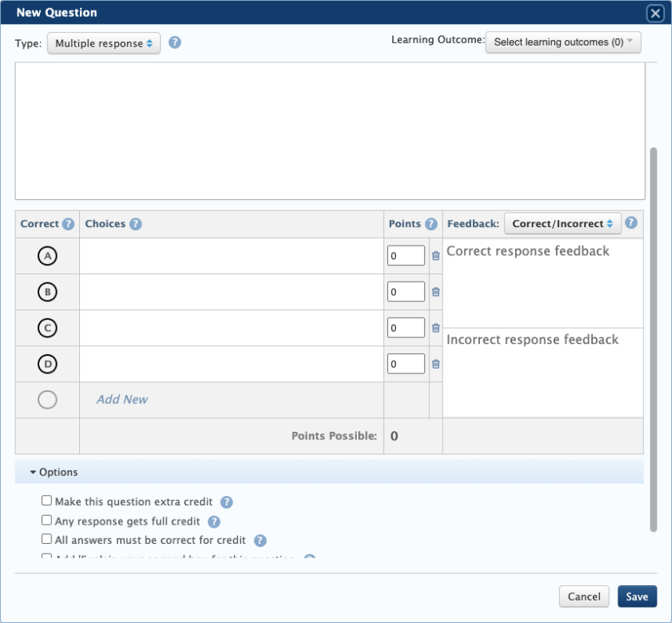Click the help icon beside Correct column header
The image size is (672, 623).
pos(69,224)
